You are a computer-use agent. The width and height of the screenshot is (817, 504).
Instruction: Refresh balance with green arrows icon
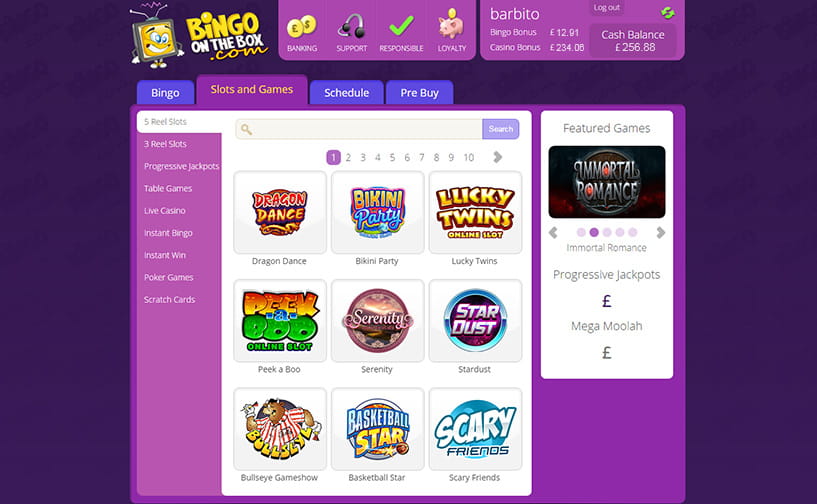coord(667,13)
